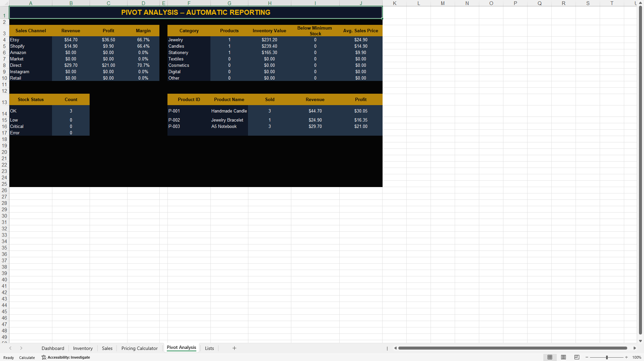Viewport: 644px width, 361px height.
Task: Click Below Minimum Stock header
Action: 315,31
